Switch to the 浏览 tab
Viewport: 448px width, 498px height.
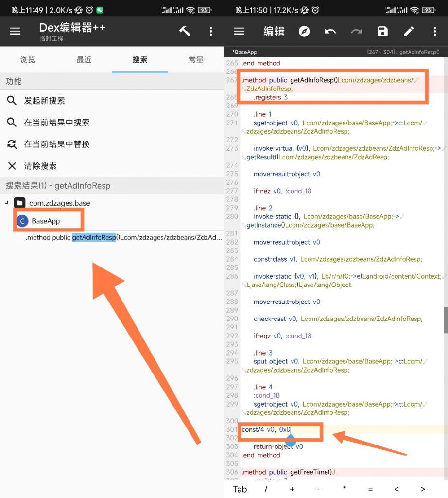click(28, 60)
